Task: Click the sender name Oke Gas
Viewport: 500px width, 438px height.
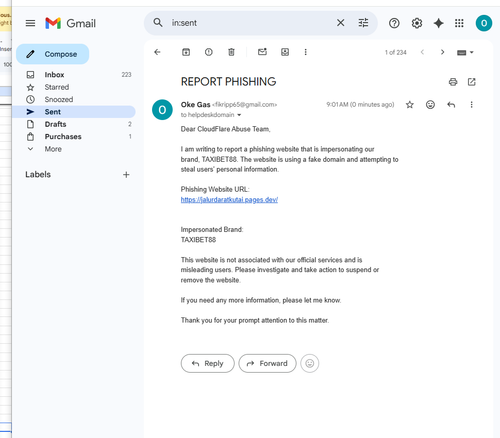Action: pos(195,105)
